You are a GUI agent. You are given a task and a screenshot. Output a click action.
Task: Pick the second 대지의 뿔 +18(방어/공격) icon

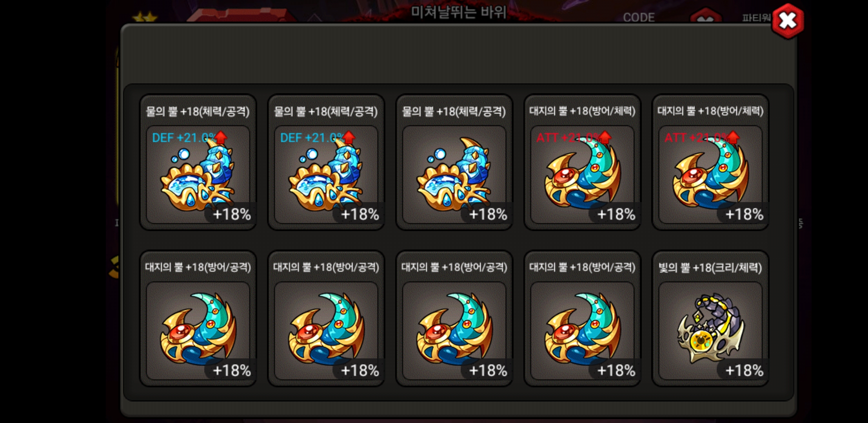(326, 331)
